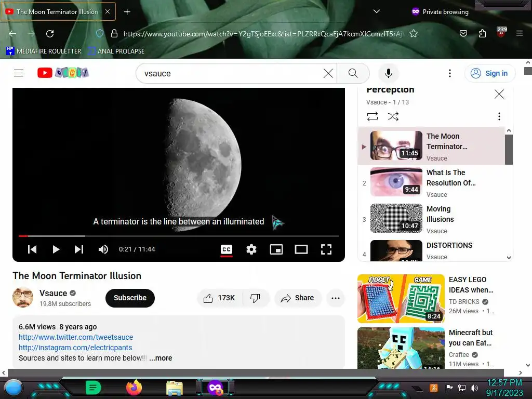Enable miniplayer mode
532x399 pixels.
[276, 249]
